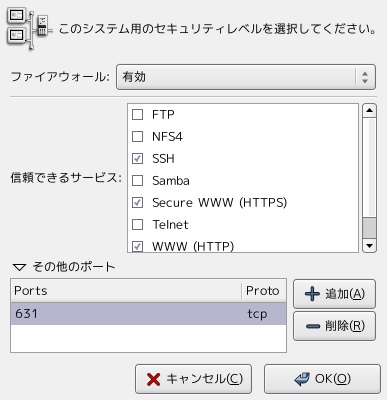The height and width of the screenshot is (400, 387).
Task: Click the plus icon on 追加 button
Action: (x=312, y=294)
